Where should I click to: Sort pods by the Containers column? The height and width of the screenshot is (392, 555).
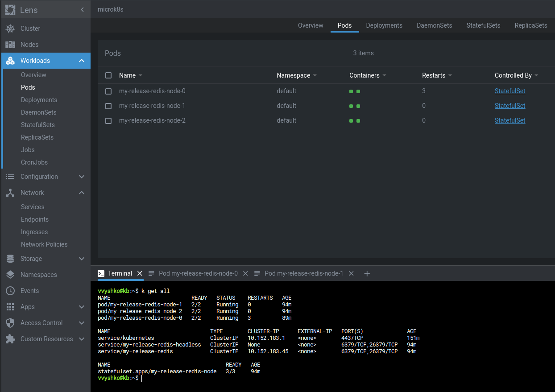(368, 75)
